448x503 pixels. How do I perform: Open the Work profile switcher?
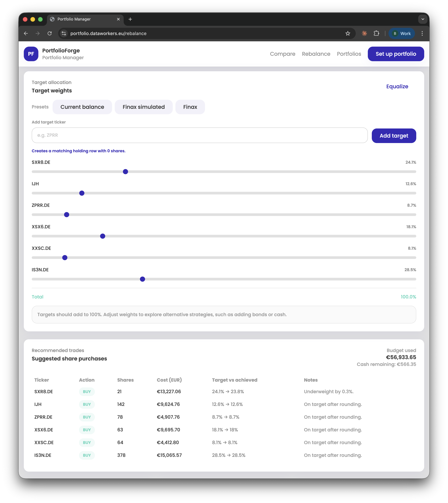(402, 34)
